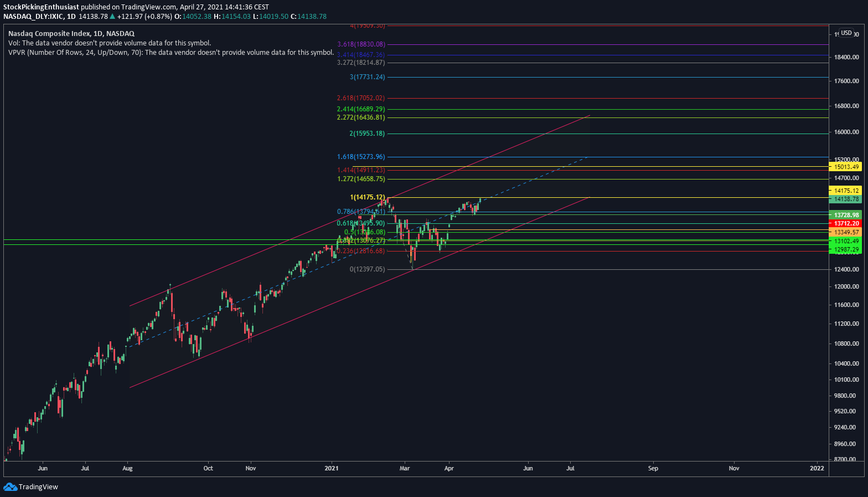Select the 0(12397.05) Fibonacci label
The height and width of the screenshot is (497, 868).
367,269
